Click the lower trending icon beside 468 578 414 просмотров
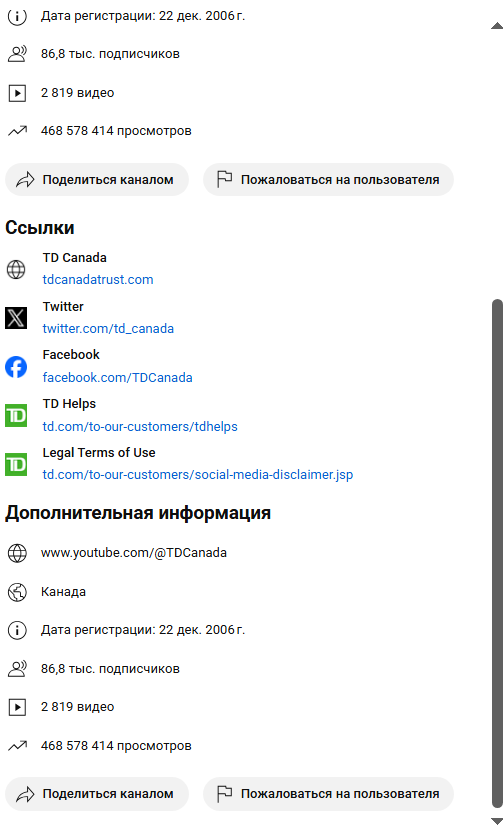The image size is (503, 831). tap(17, 746)
